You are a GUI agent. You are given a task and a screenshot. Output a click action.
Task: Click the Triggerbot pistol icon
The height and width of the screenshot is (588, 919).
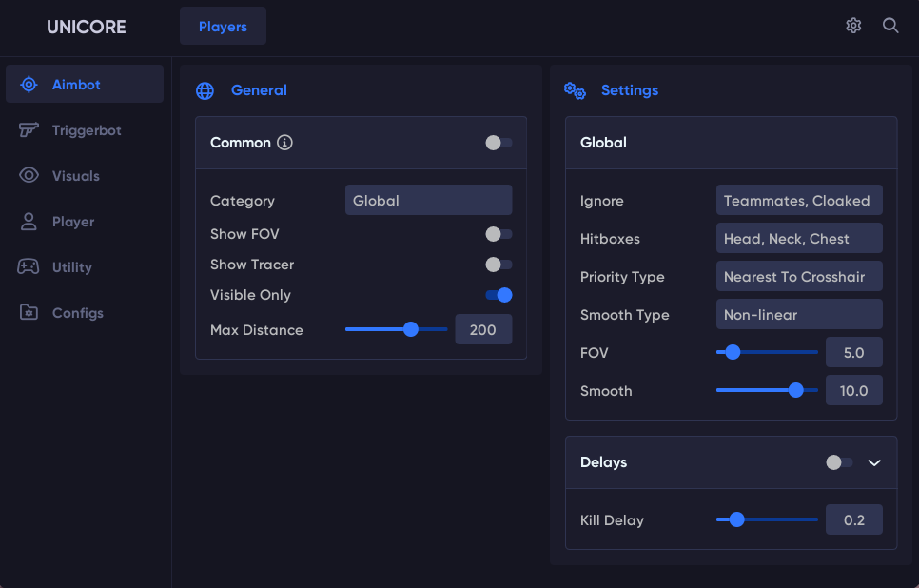pos(29,130)
